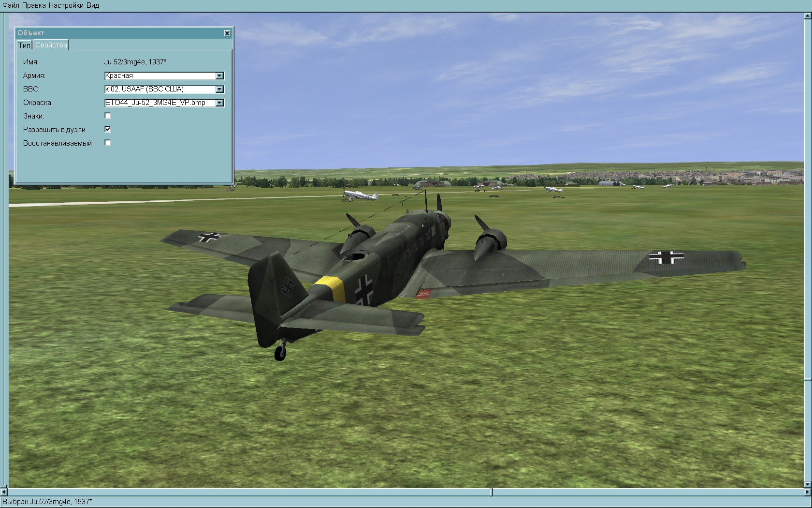Click the 'Окраска:' label
Screen dimensions: 812x508
(x=38, y=103)
